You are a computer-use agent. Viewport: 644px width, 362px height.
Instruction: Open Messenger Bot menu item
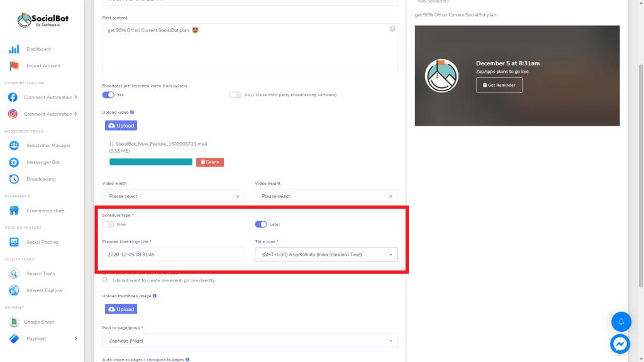coord(43,163)
